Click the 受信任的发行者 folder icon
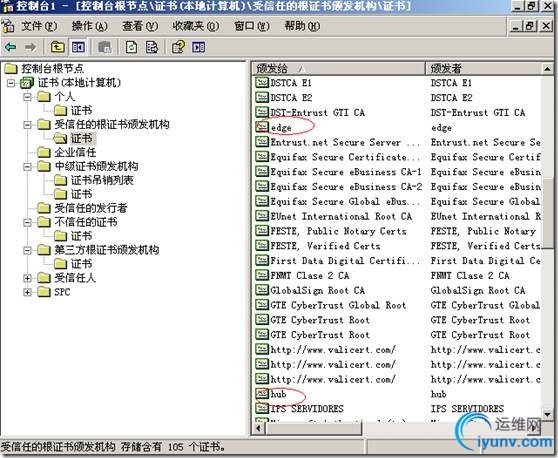The height and width of the screenshot is (458, 558). (x=44, y=208)
